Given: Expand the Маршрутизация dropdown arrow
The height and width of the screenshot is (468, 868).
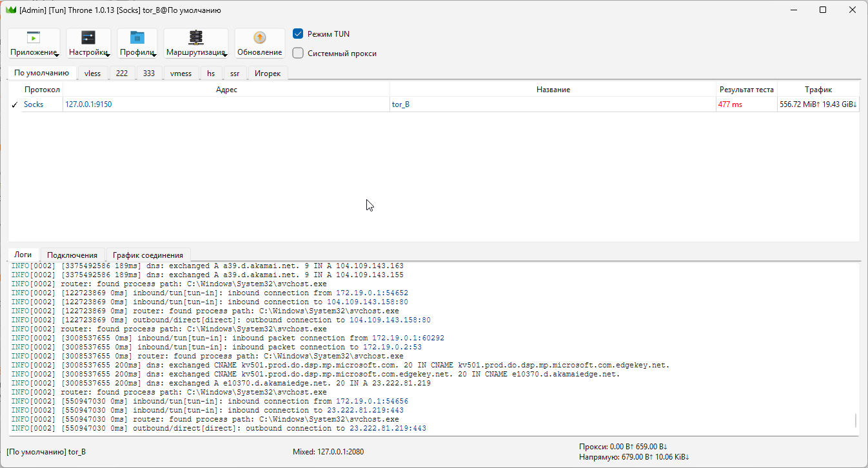Looking at the screenshot, I should pos(224,55).
